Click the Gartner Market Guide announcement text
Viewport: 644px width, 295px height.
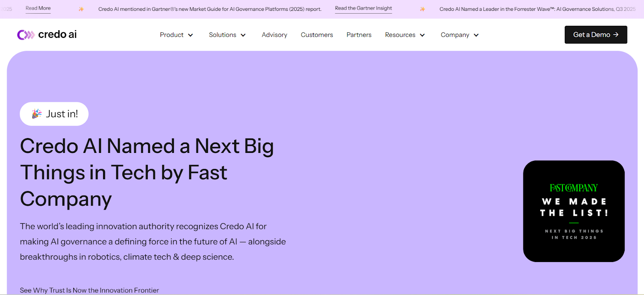(210, 9)
